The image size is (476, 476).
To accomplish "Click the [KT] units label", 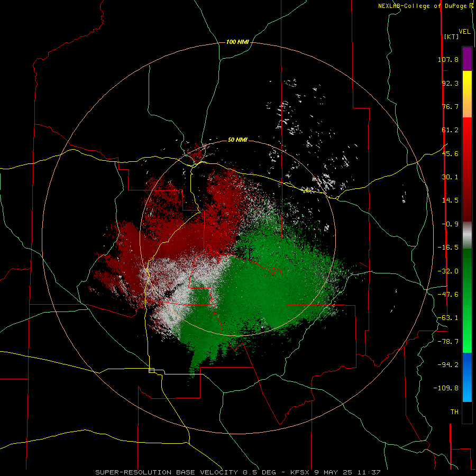I will [451, 36].
